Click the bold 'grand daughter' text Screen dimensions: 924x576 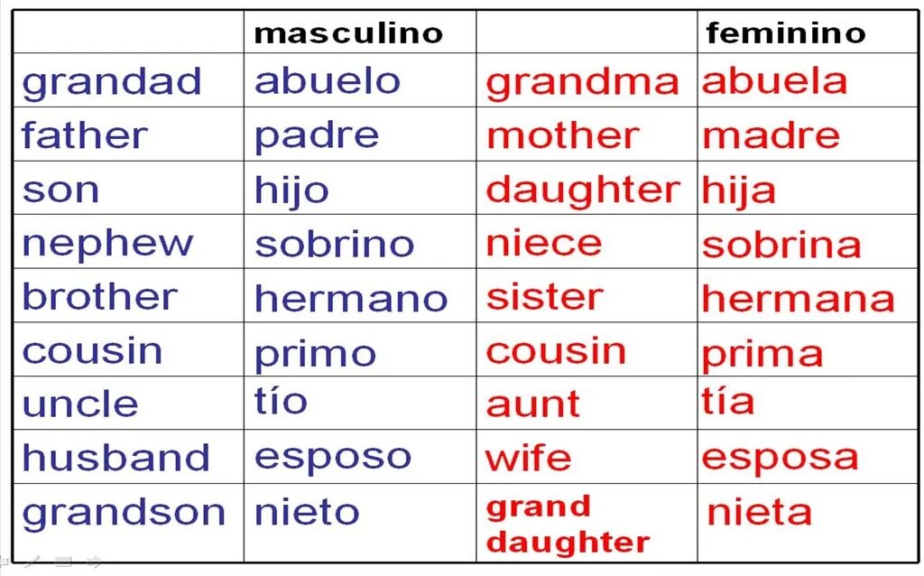568,525
